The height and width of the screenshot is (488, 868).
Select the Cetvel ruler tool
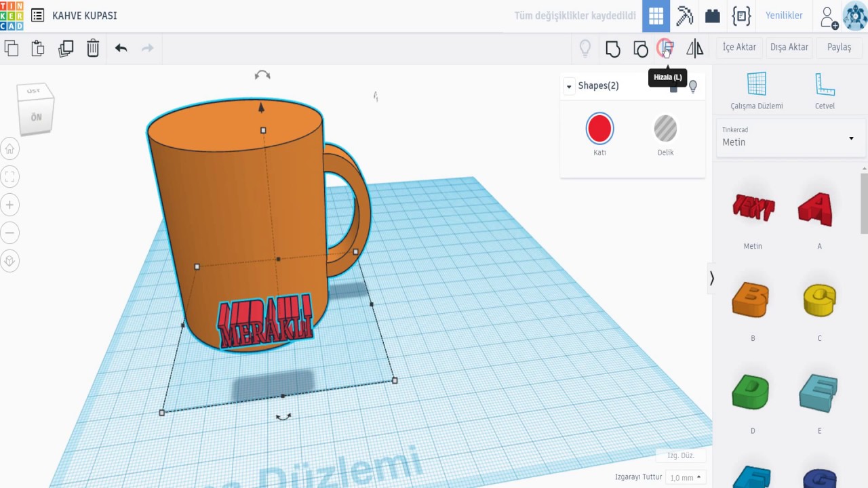825,91
